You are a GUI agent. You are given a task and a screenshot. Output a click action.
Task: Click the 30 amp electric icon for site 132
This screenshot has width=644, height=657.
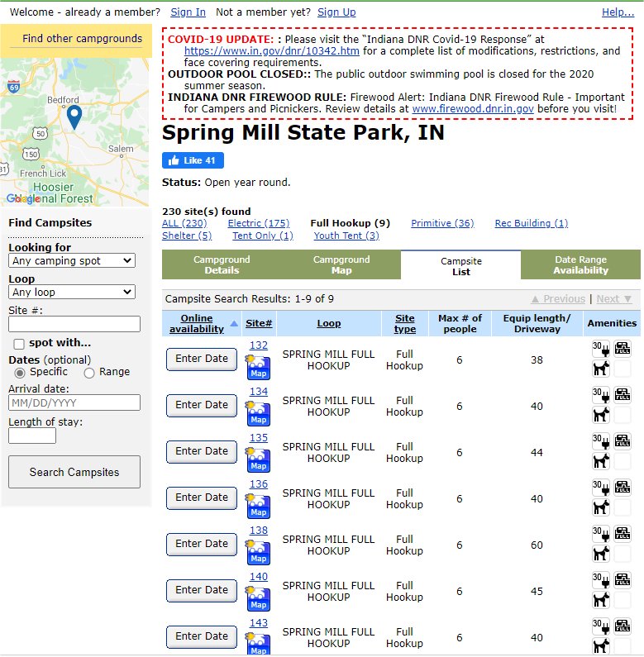[601, 349]
